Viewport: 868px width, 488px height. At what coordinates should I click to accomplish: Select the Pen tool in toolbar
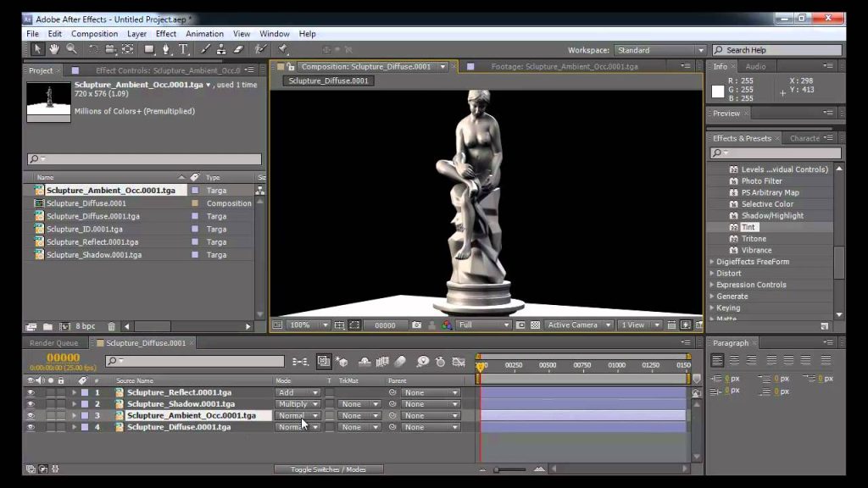[165, 49]
